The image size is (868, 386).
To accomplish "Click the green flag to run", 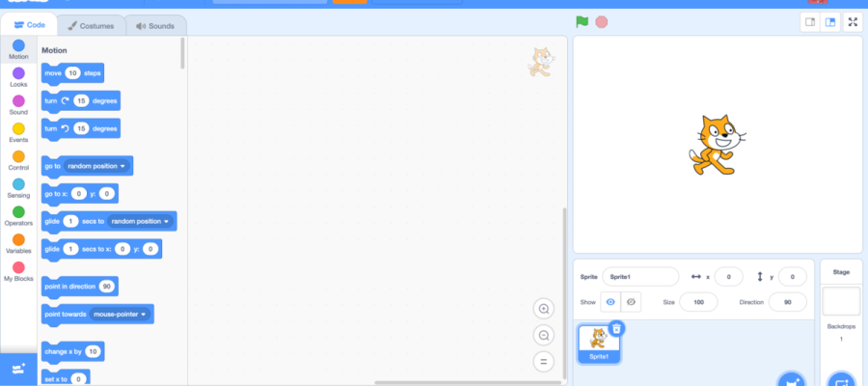I will [x=582, y=21].
